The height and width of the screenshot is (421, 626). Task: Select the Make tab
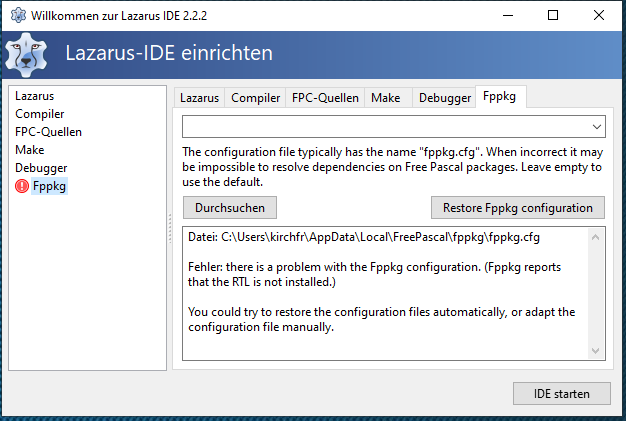[386, 98]
